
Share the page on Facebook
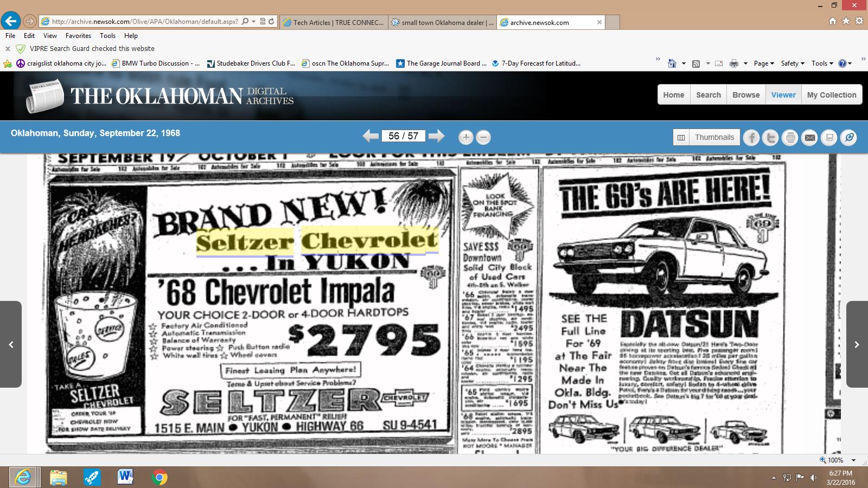pos(751,138)
